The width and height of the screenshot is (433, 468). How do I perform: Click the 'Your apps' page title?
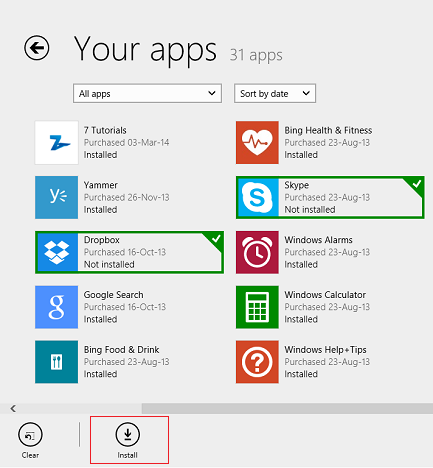tap(145, 50)
